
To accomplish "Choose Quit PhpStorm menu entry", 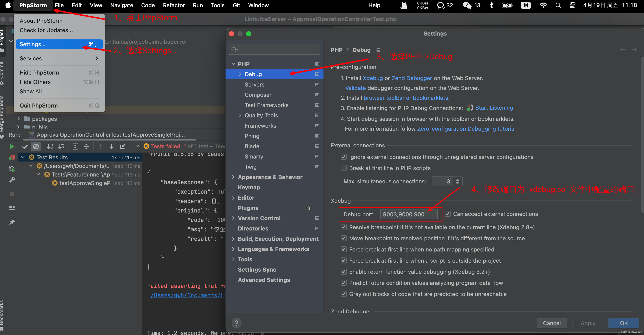I will point(59,106).
